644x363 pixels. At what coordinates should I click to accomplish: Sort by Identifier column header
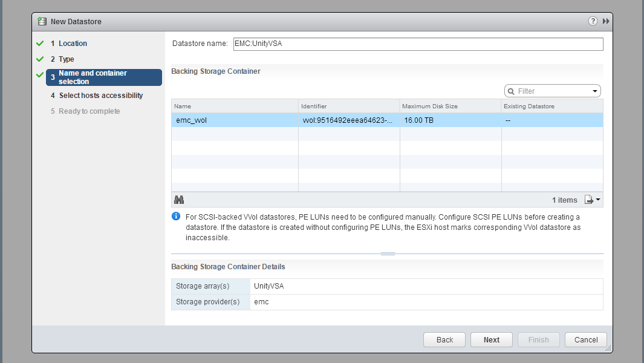pos(348,106)
